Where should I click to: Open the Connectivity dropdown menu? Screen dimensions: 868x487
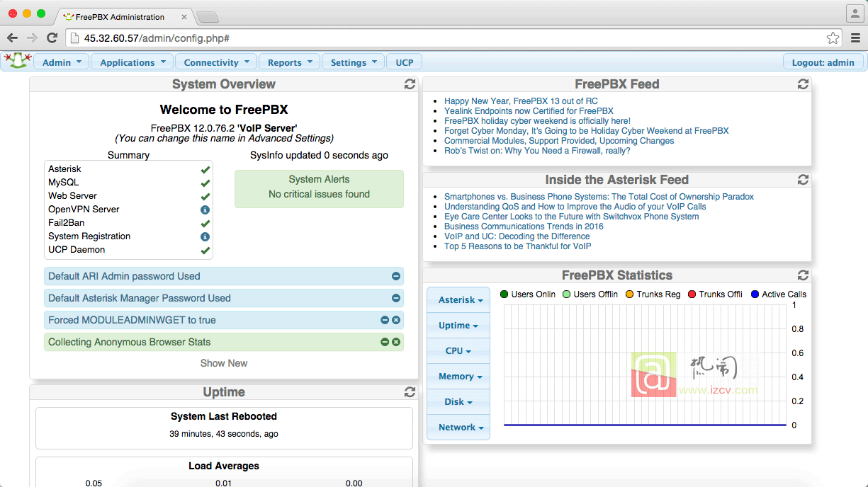point(216,62)
